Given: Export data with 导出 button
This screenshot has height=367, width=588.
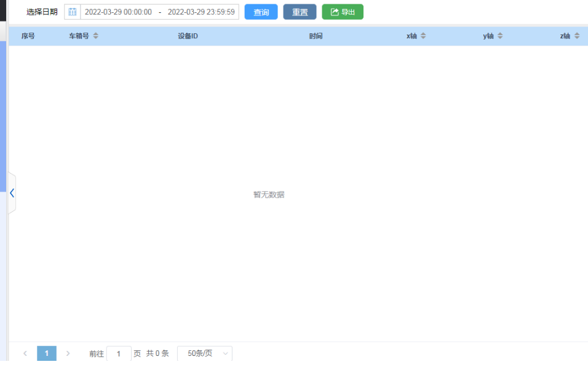Looking at the screenshot, I should (343, 12).
